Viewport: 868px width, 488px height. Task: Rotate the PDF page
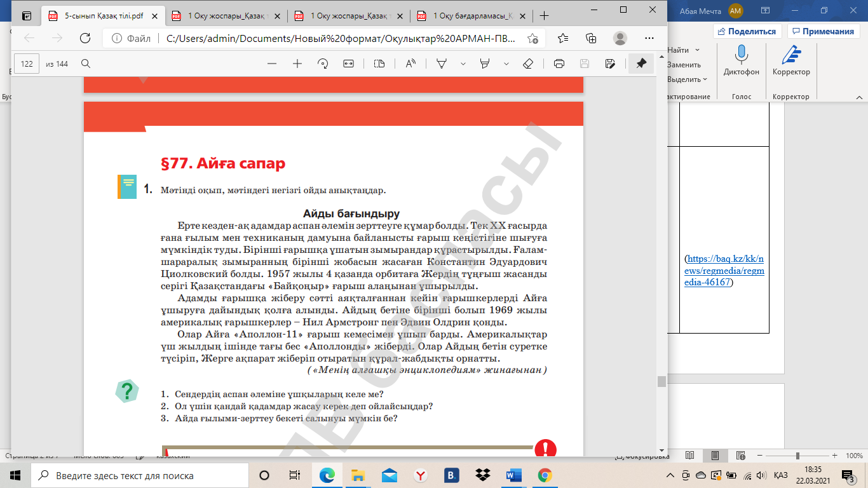(x=322, y=64)
